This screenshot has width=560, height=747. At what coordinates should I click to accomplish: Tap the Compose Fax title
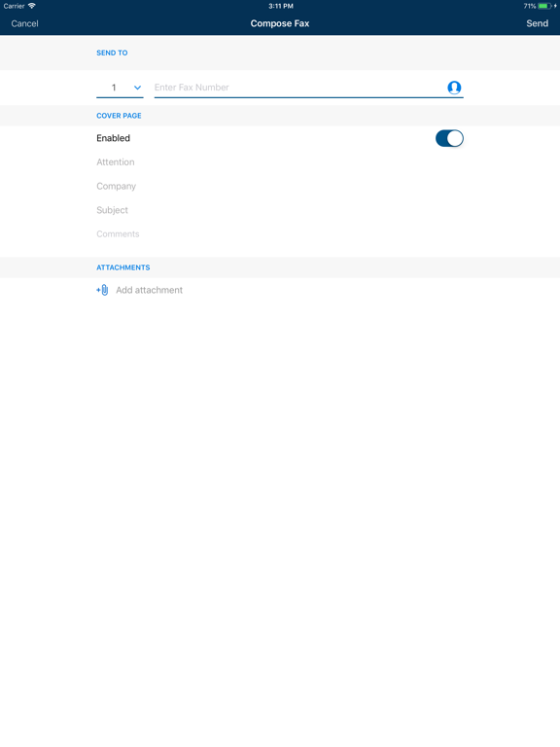pos(280,23)
